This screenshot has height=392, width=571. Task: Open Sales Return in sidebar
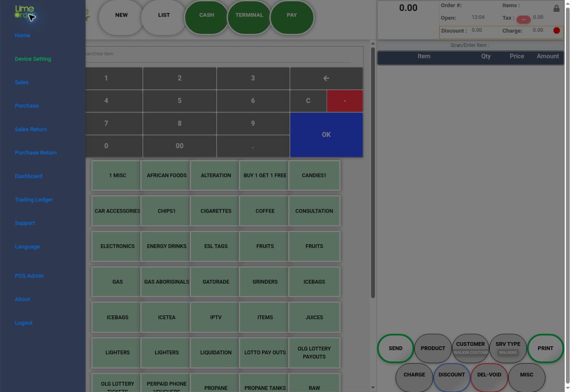(31, 130)
